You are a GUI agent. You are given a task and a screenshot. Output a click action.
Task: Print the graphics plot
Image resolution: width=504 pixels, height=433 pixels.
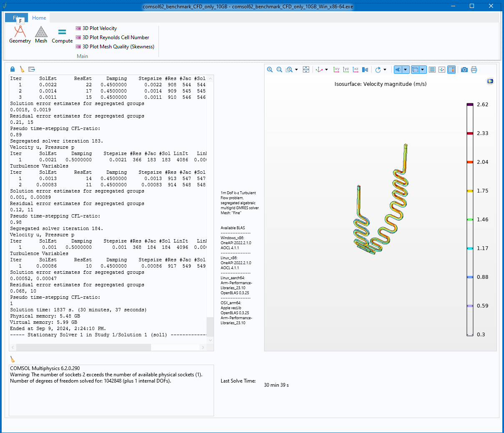tap(474, 70)
